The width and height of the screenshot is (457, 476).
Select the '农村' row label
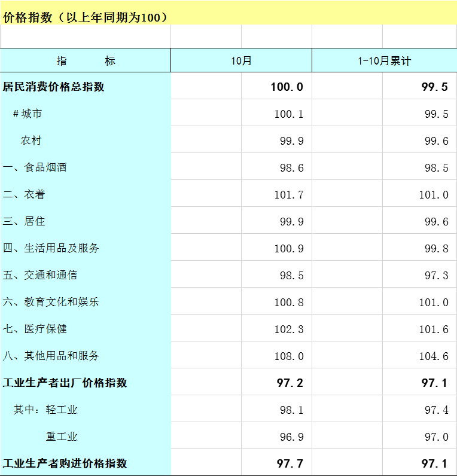31,141
